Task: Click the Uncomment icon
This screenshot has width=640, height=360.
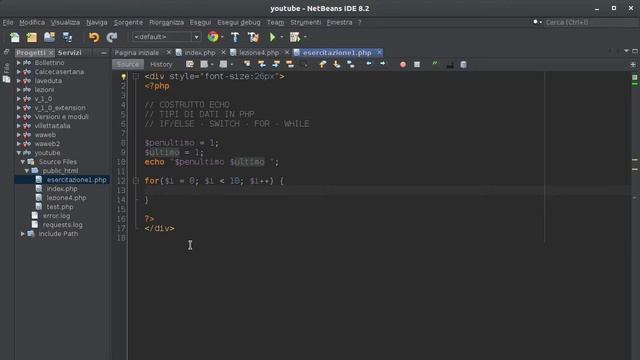Action: [x=449, y=64]
